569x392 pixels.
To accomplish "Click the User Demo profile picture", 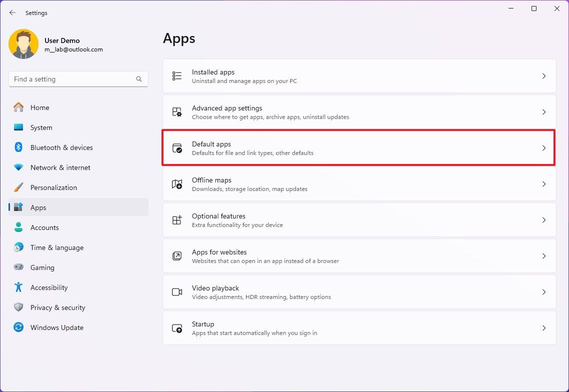I will [x=23, y=44].
